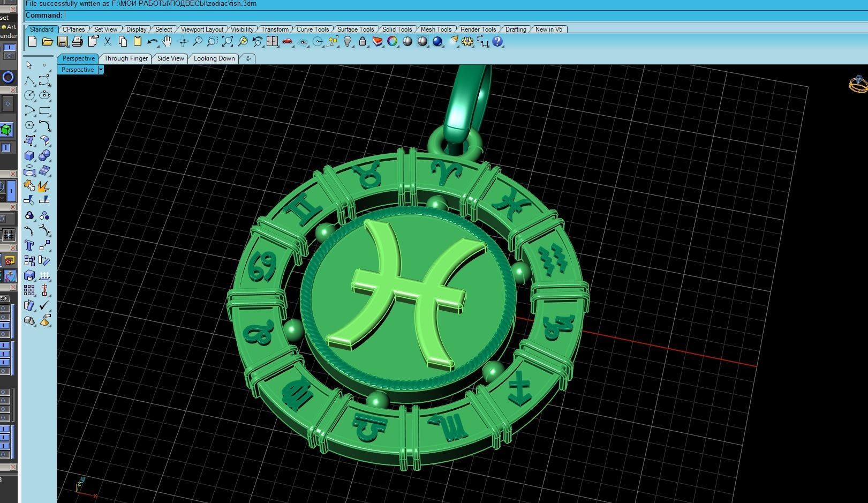
Task: Select the Fillet curves tool in sidebar
Action: 44,125
